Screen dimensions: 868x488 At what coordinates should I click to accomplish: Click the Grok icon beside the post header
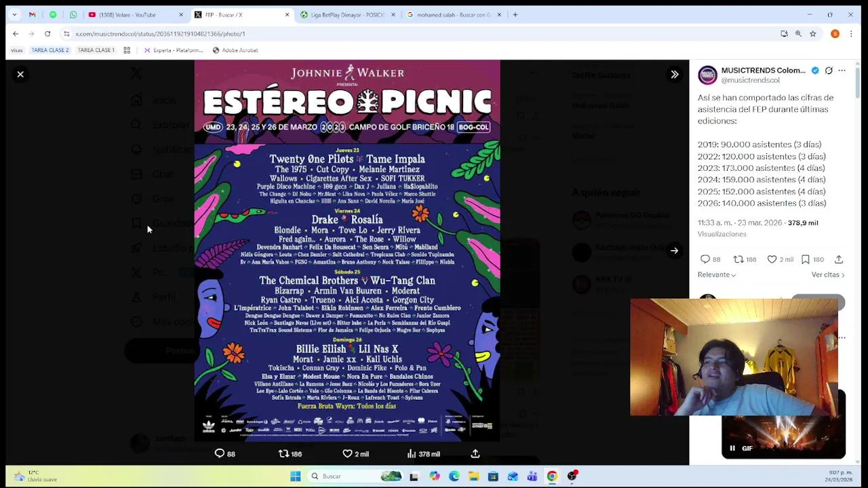(829, 70)
